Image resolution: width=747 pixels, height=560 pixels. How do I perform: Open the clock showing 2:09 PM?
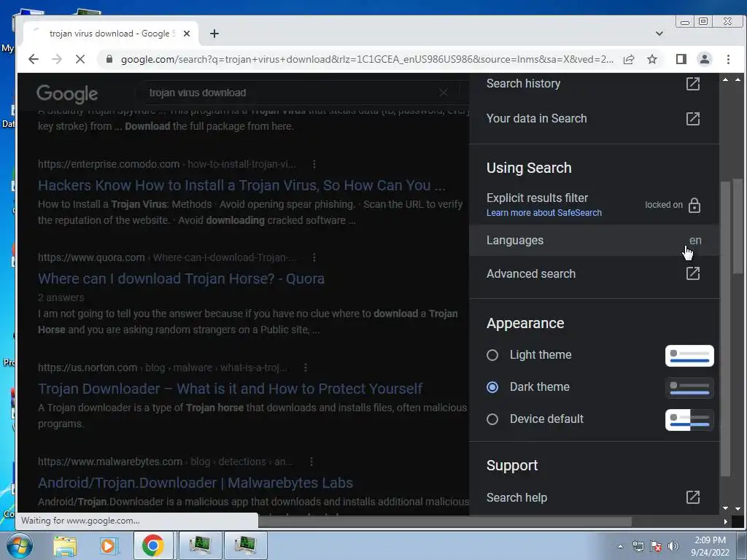[710, 546]
